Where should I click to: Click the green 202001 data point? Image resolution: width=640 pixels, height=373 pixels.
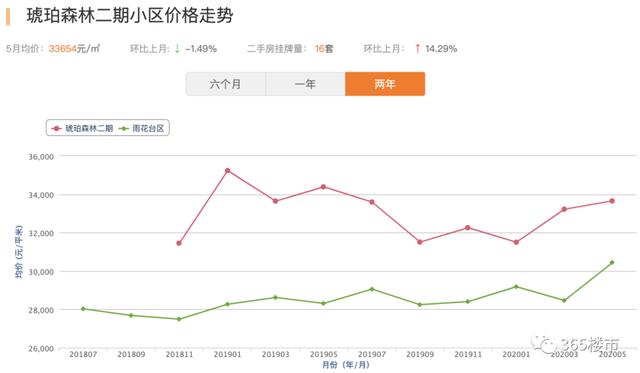point(516,286)
